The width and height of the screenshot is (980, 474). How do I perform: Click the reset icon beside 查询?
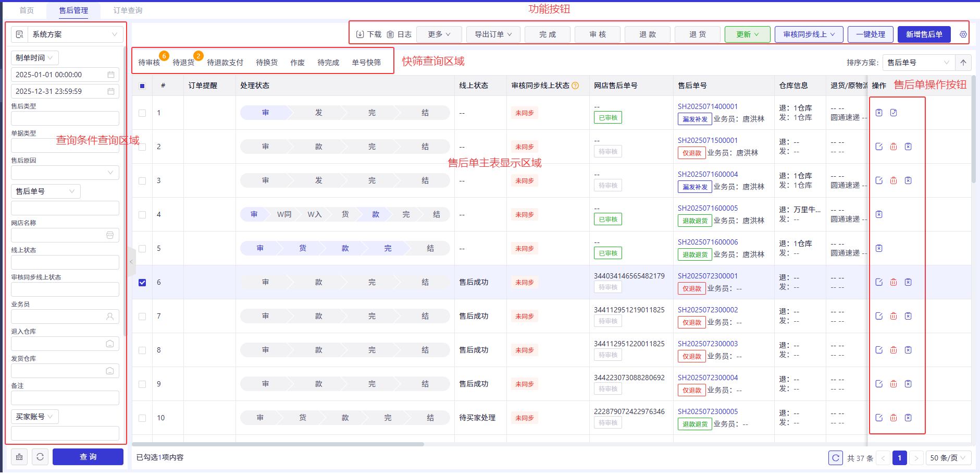click(40, 457)
